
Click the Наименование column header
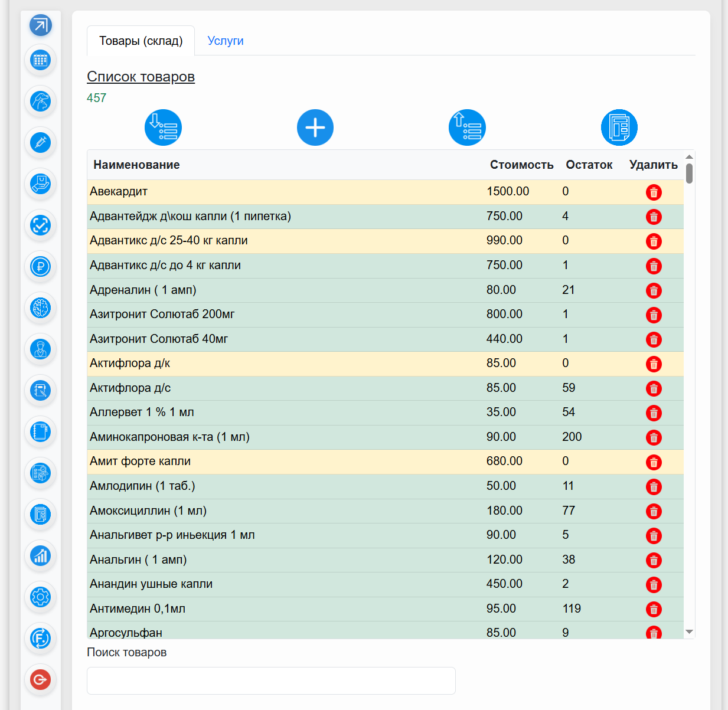pos(136,165)
